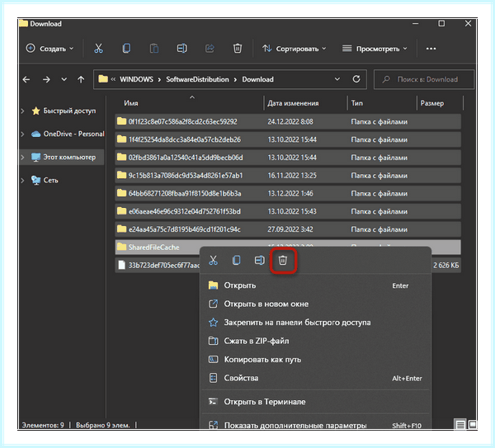Click the Paste icon in the toolbar
495x448 pixels.
[x=154, y=49]
